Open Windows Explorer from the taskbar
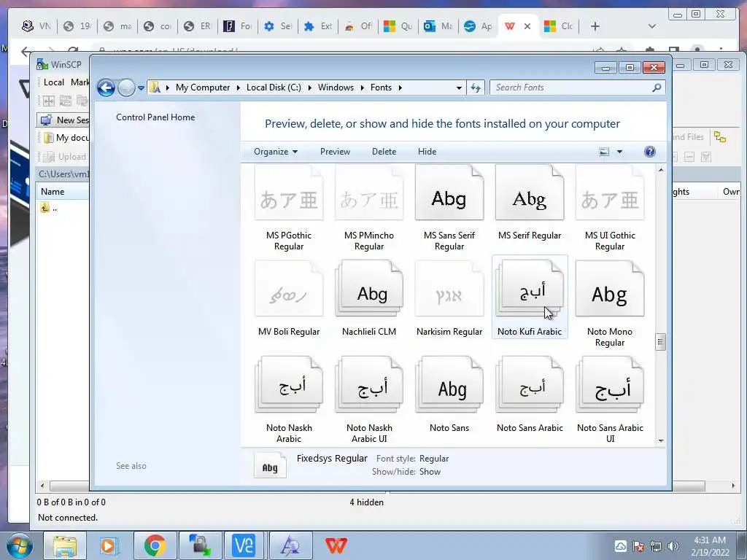 click(x=65, y=545)
